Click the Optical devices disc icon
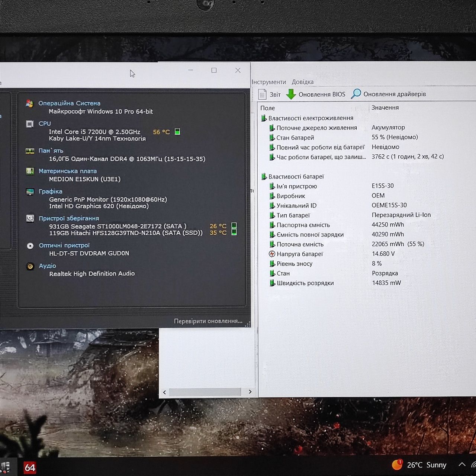The height and width of the screenshot is (476, 476). pos(30,246)
